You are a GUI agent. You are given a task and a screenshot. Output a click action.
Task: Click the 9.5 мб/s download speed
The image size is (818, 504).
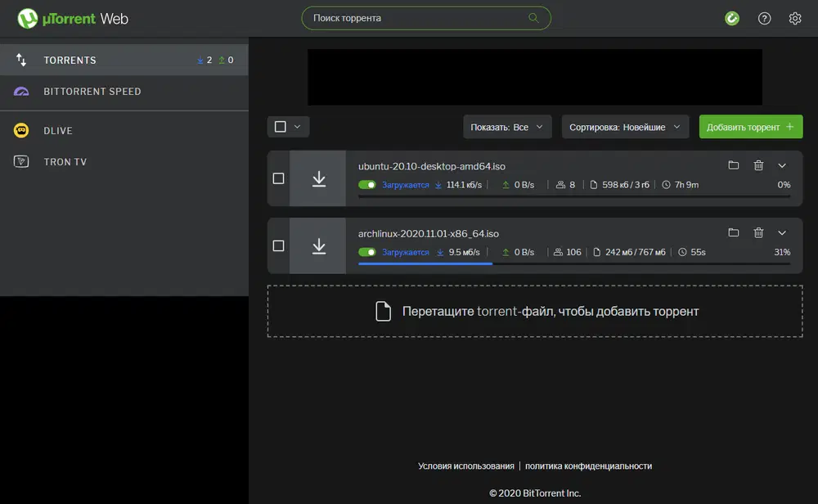point(465,252)
